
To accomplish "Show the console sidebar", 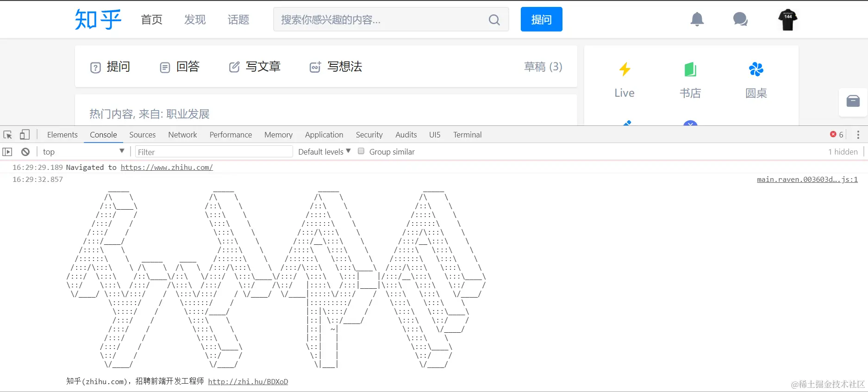I will [x=7, y=152].
